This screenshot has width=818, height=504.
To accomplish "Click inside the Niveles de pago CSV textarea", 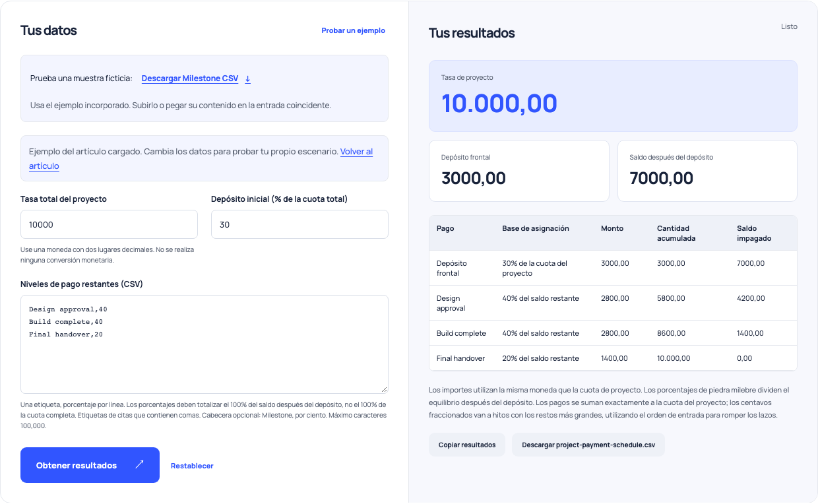I will pyautogui.click(x=204, y=344).
